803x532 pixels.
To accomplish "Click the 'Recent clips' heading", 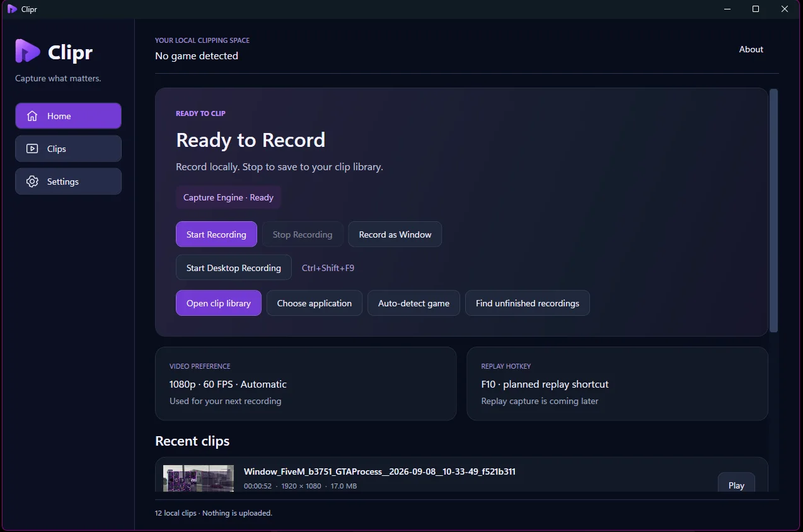I will (x=192, y=441).
